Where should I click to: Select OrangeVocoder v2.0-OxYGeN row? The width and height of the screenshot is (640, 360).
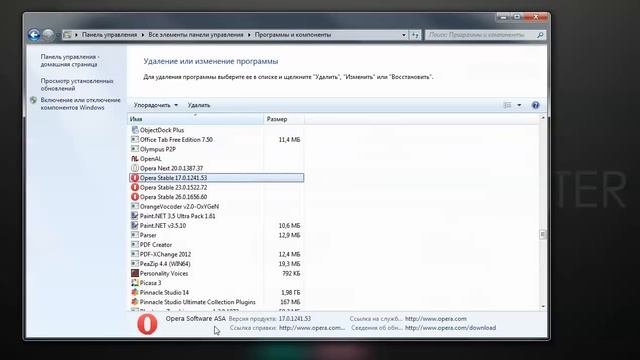pos(216,207)
